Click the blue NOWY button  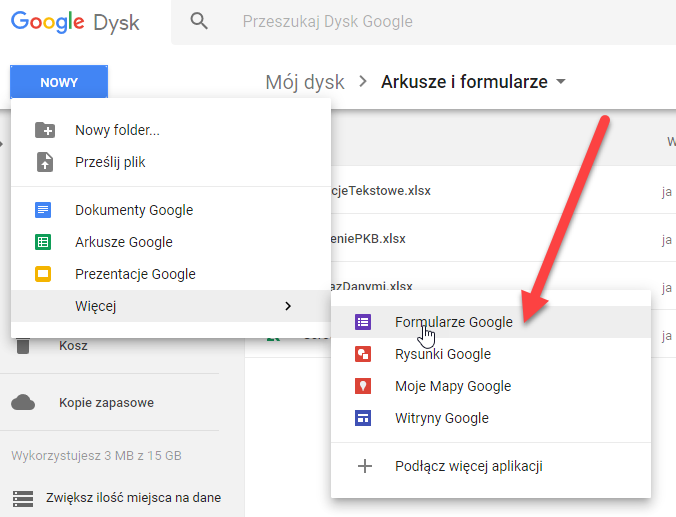coord(59,82)
